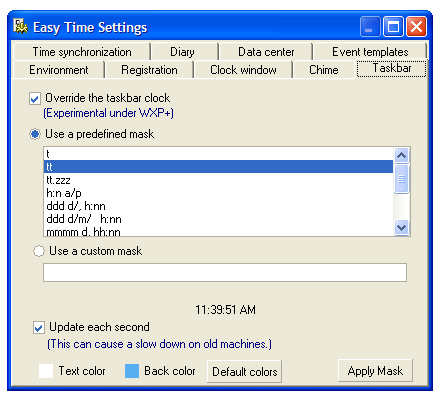Pick the 'h:n a/p' mask entry

click(x=218, y=193)
